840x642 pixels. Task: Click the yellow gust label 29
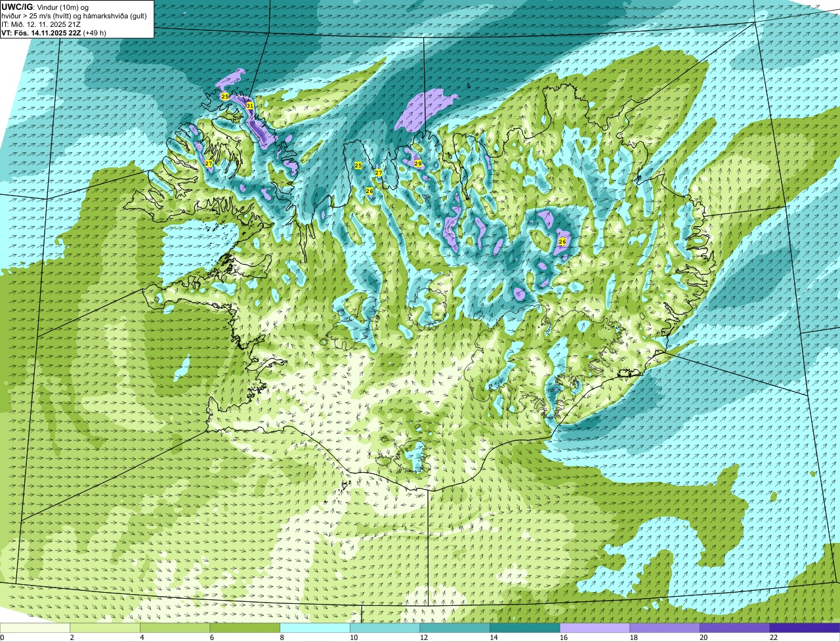coord(417,163)
